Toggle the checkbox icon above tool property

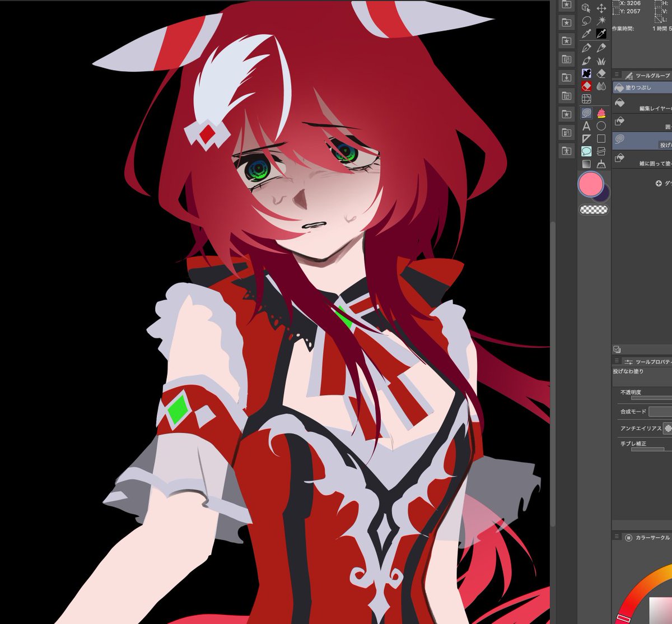(617, 349)
